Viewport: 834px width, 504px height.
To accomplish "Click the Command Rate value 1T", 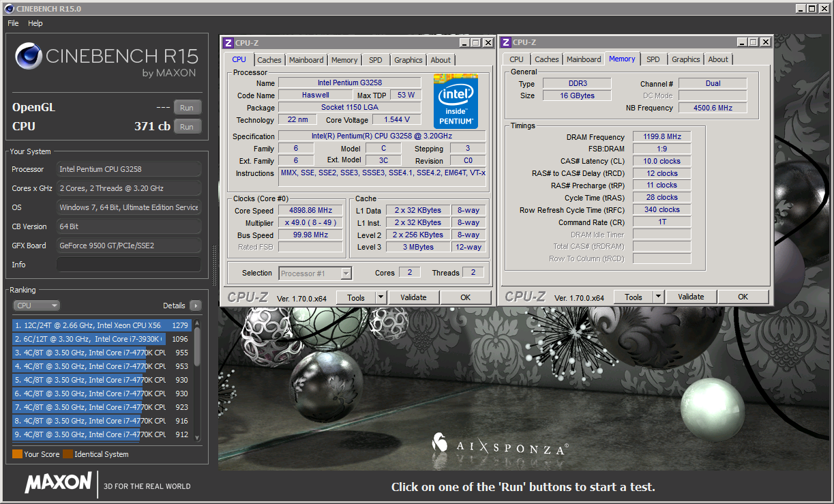I will tap(661, 222).
